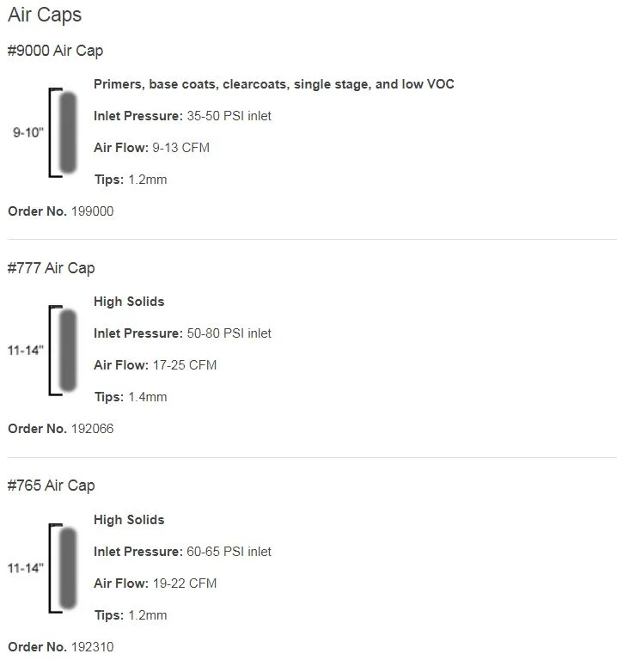Select the #777 Air Cap heading
The height and width of the screenshot is (672, 617).
(x=51, y=268)
